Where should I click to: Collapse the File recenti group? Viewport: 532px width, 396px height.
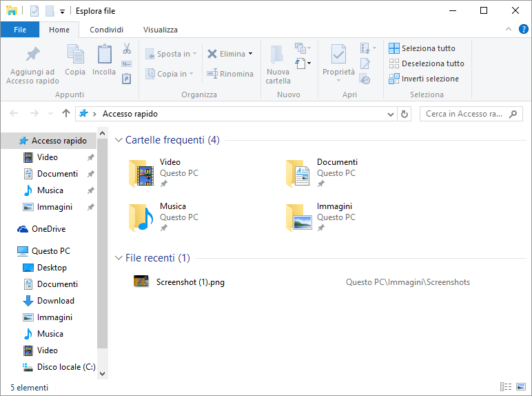118,258
